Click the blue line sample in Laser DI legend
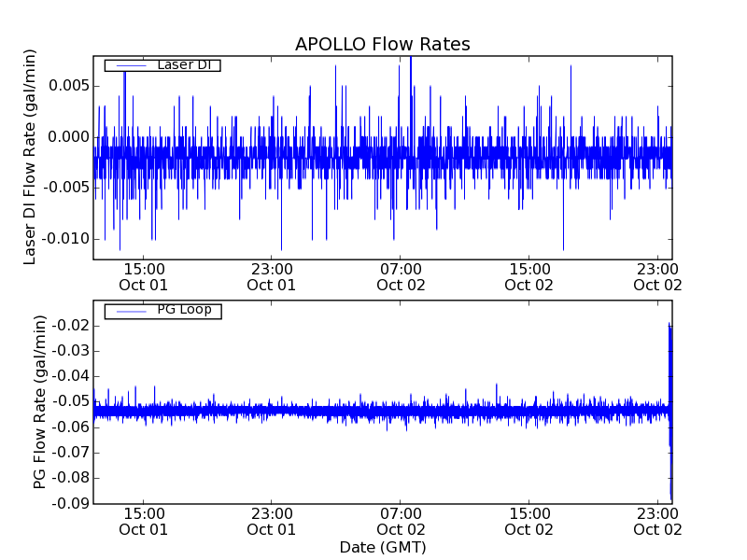This screenshot has width=747, height=560. [x=131, y=65]
